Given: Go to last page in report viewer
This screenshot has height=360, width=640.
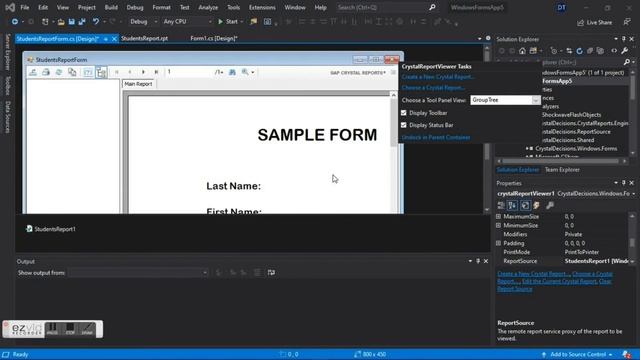Looking at the screenshot, I should (156, 72).
